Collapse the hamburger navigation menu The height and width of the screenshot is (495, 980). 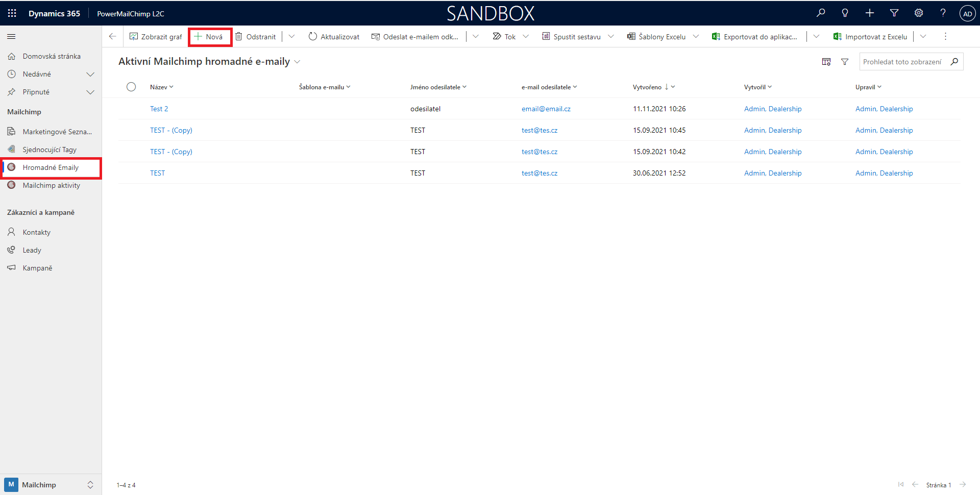(11, 37)
